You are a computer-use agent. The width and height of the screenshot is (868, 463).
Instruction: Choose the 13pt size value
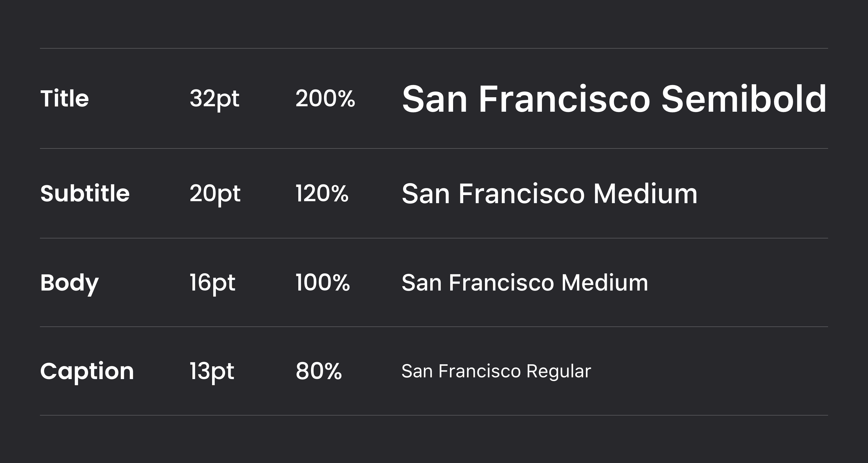(212, 371)
